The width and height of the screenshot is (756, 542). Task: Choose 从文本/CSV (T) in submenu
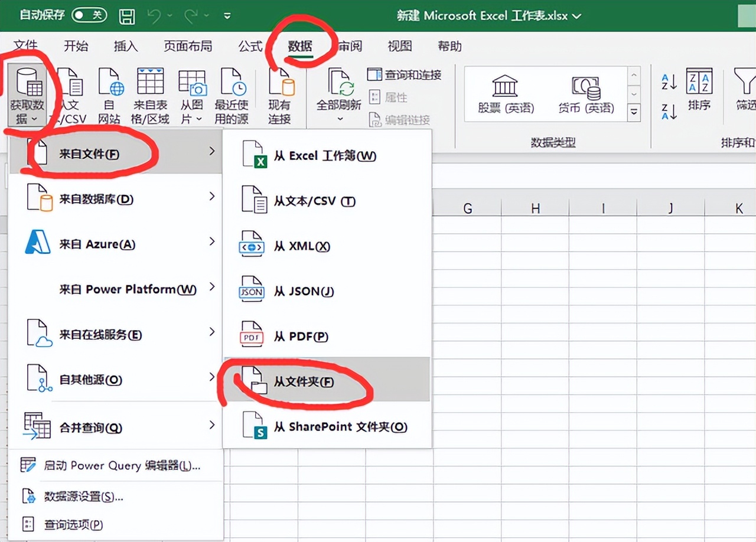coord(327,201)
